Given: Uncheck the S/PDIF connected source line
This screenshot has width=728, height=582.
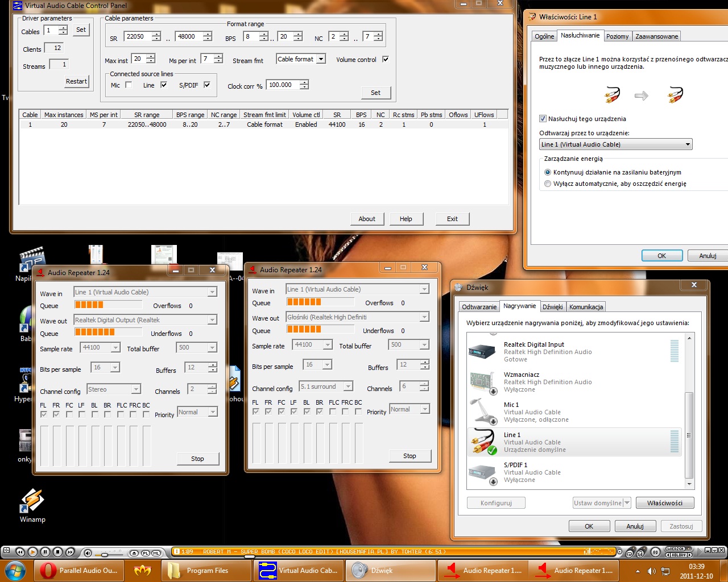Looking at the screenshot, I should point(207,85).
